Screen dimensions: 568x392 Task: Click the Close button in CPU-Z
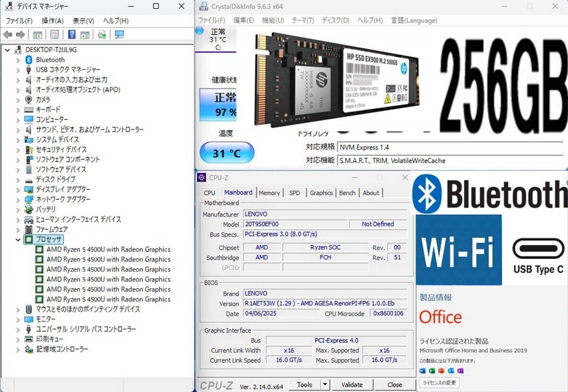(395, 385)
